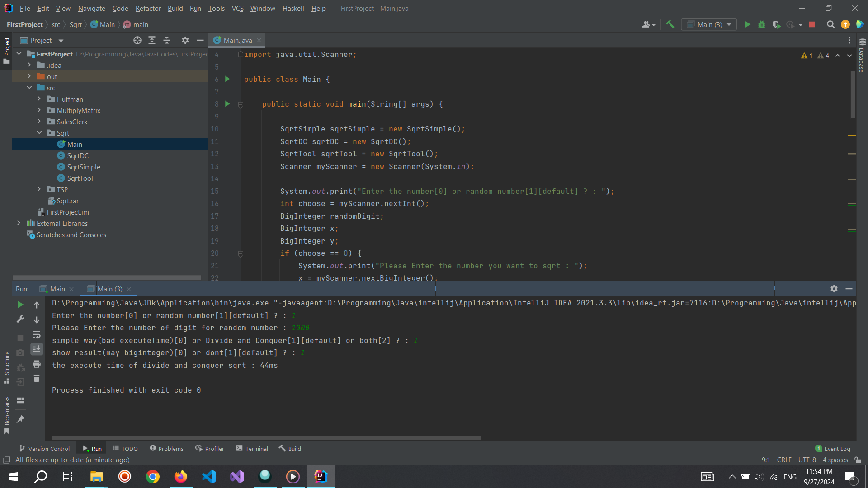The image size is (868, 488).
Task: Run the Main (3) configuration from the toolbar
Action: pyautogui.click(x=747, y=25)
